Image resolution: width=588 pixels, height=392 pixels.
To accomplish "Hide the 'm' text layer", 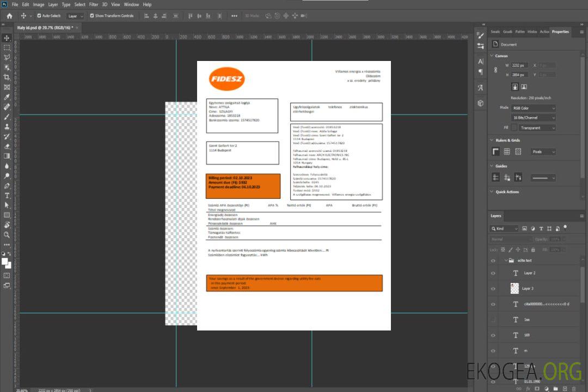I will pos(493,351).
